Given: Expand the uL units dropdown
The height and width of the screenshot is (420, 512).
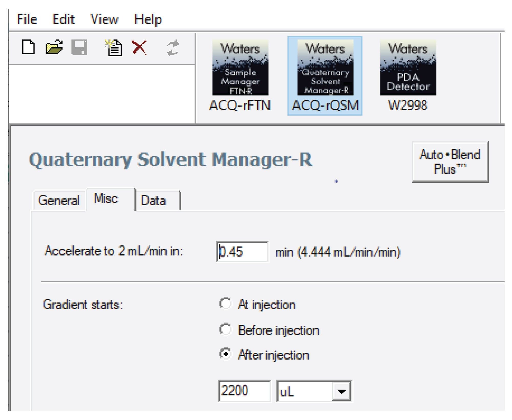Looking at the screenshot, I should point(342,391).
